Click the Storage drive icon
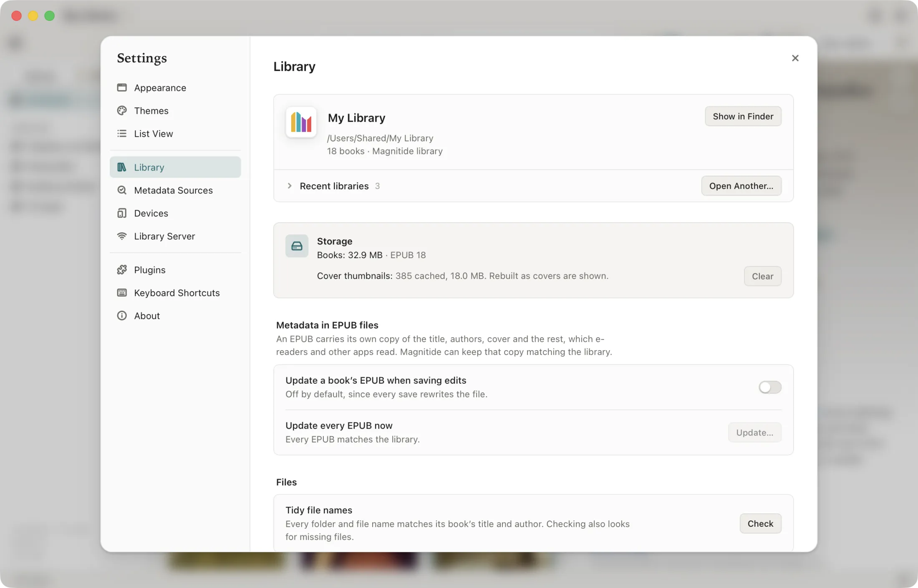This screenshot has width=918, height=588. [297, 246]
